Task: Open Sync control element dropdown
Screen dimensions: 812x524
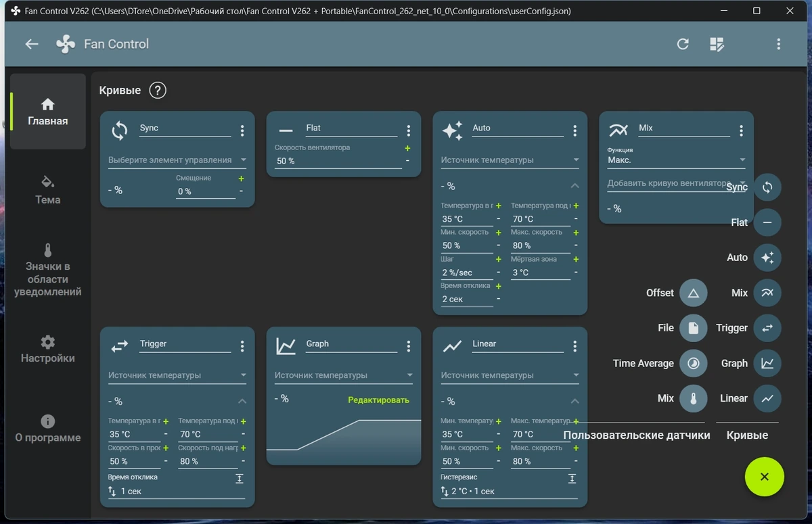Action: 177,160
